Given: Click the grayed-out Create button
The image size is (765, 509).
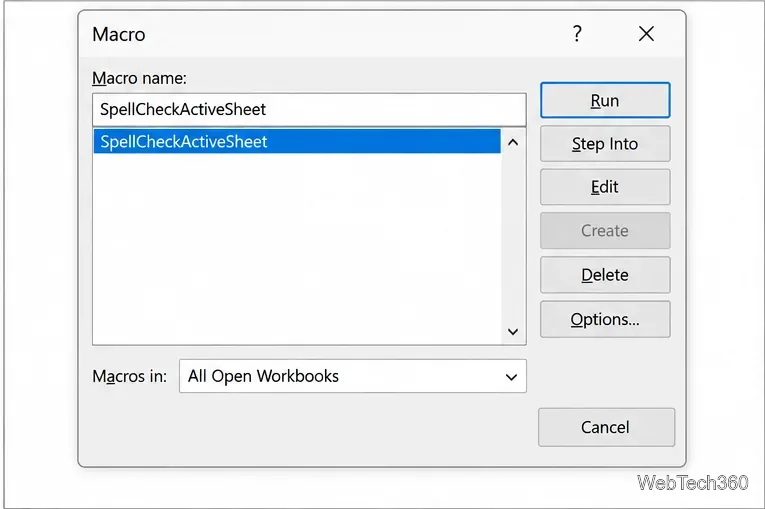Looking at the screenshot, I should (x=605, y=231).
